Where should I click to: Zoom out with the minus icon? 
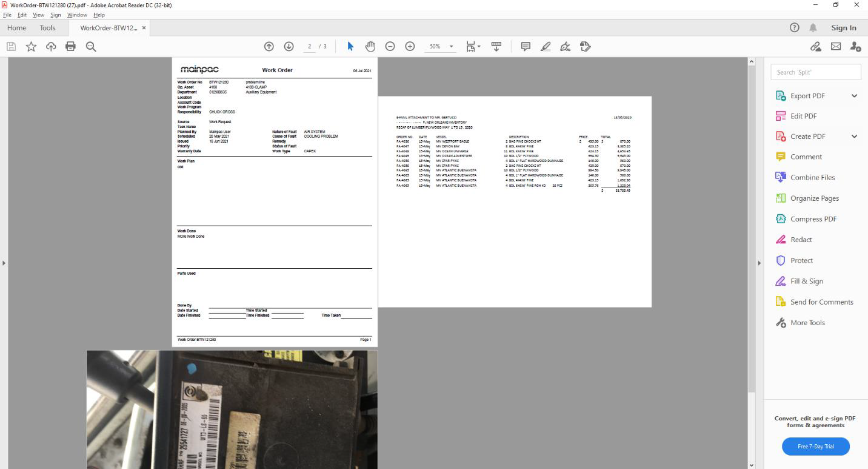390,47
